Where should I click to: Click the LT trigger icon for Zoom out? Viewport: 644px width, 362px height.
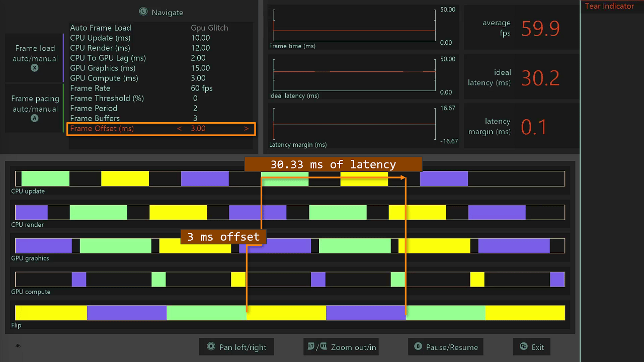tap(311, 346)
